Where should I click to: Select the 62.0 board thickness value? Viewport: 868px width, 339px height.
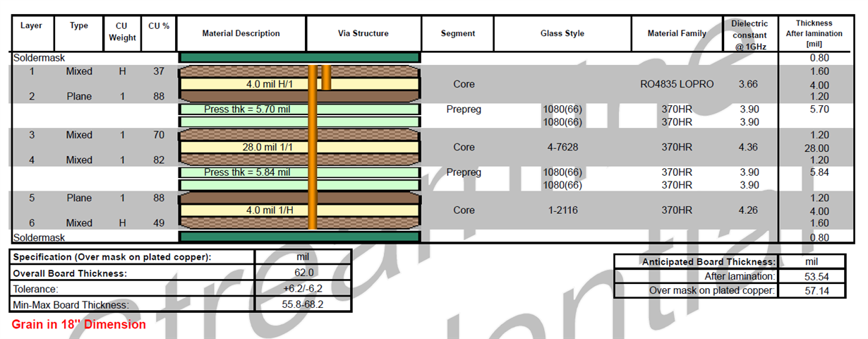(303, 273)
